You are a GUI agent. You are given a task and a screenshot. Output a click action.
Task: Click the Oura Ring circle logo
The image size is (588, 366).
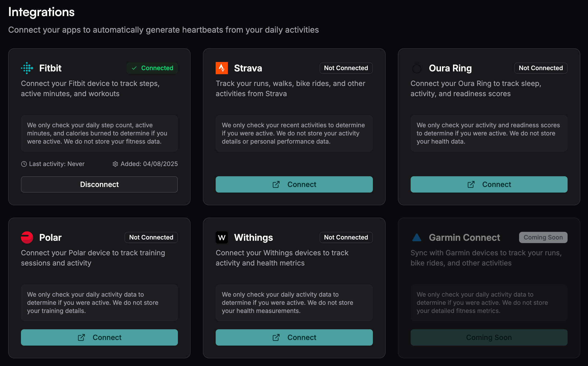[x=416, y=68]
